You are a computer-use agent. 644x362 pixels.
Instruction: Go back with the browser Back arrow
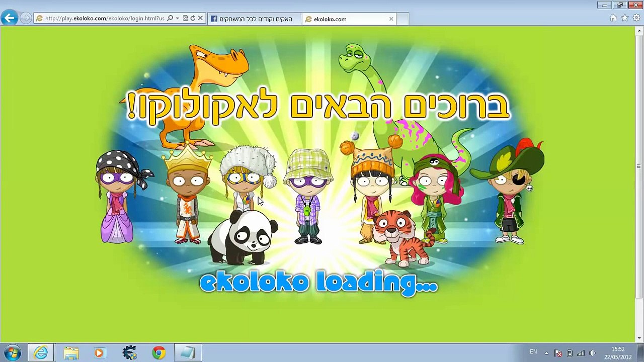[9, 19]
